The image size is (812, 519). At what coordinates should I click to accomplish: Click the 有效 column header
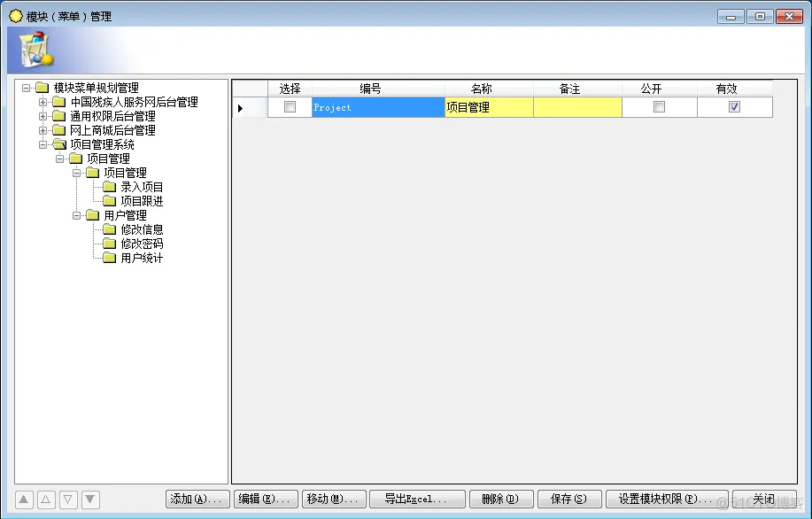coord(735,89)
